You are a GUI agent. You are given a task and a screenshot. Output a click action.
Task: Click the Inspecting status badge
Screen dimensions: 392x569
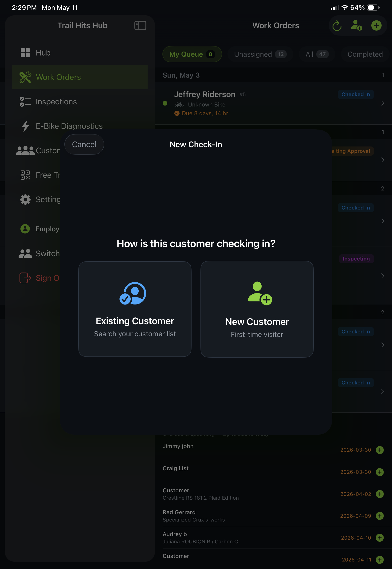356,259
